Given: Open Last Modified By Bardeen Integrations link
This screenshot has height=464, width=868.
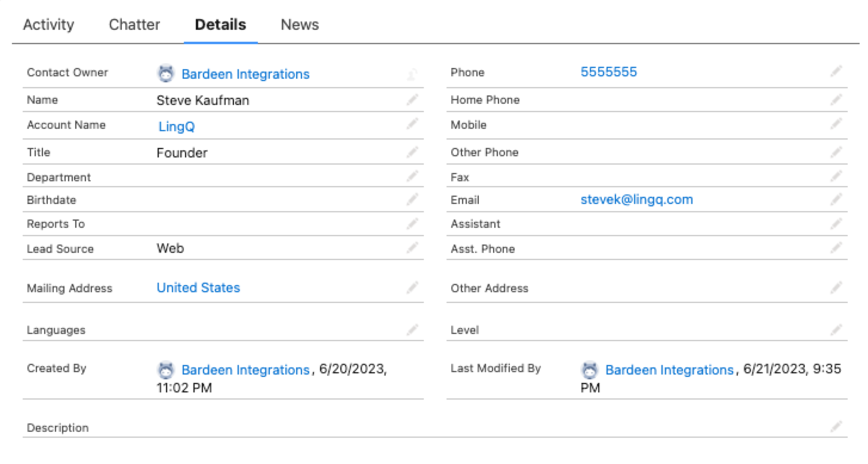Looking at the screenshot, I should tap(669, 370).
